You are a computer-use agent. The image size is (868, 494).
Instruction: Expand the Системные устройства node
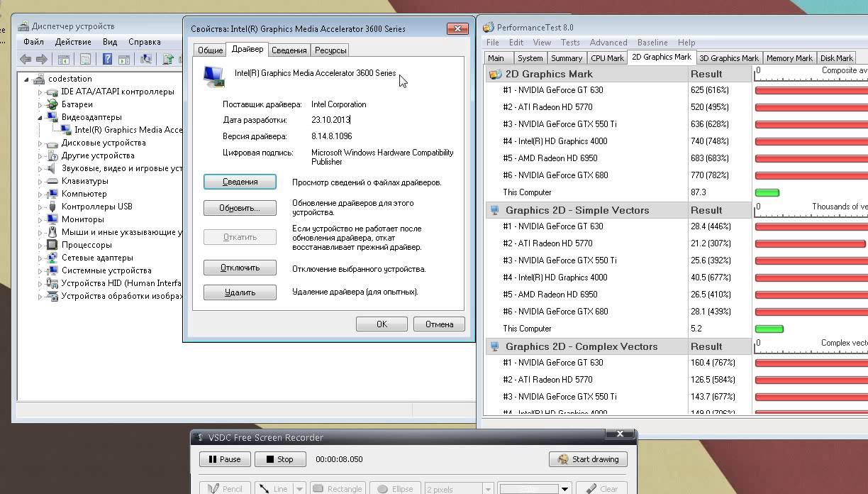point(40,270)
